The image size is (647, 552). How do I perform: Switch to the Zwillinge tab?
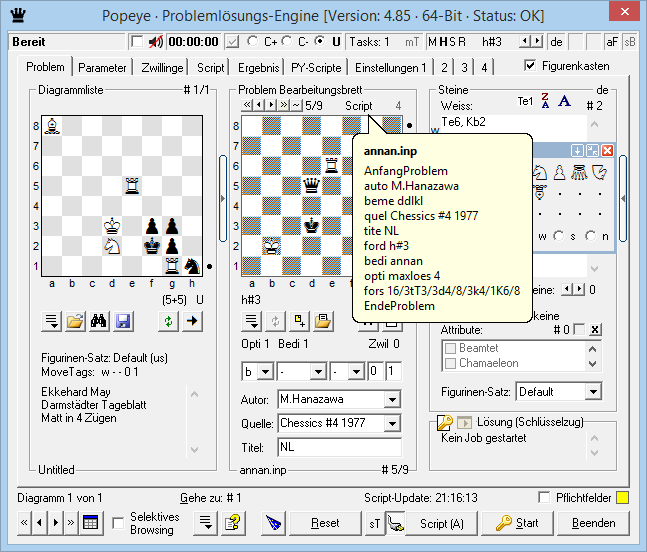click(162, 68)
